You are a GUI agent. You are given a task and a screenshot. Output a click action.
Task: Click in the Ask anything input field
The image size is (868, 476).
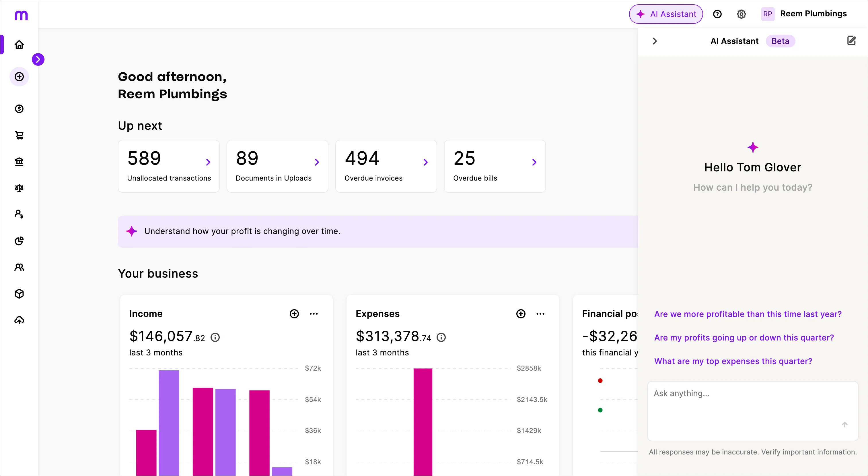(x=752, y=411)
